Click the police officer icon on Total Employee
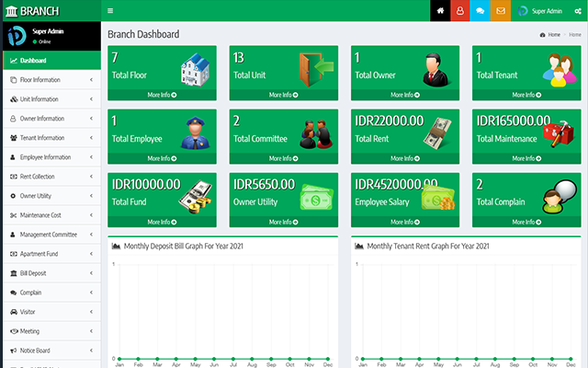Viewport: 588px width, 368px height. [195, 132]
